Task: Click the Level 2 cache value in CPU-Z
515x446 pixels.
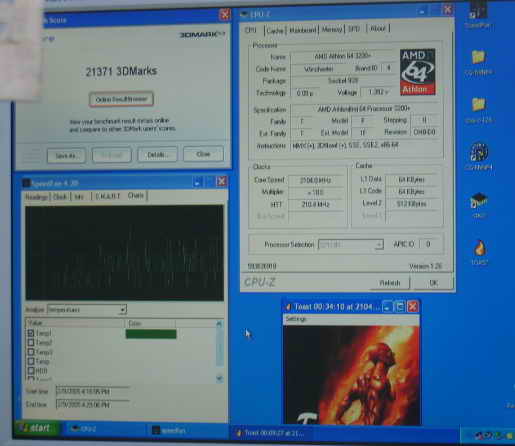Action: 411,204
